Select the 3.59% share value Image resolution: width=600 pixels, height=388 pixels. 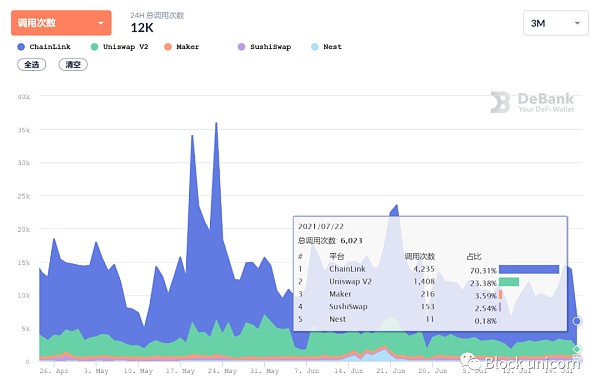click(486, 296)
